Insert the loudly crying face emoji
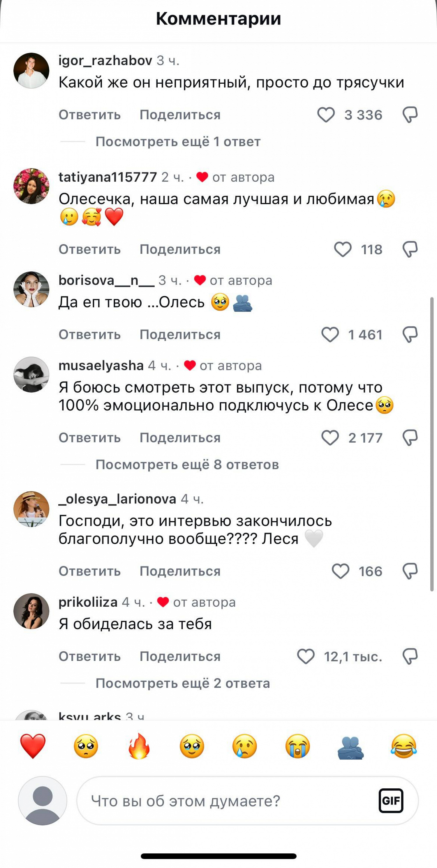This screenshot has width=437, height=868. (x=298, y=746)
